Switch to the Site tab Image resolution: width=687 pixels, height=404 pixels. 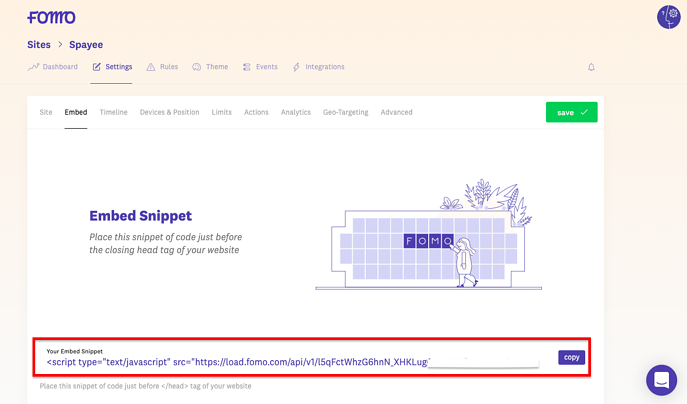point(46,112)
